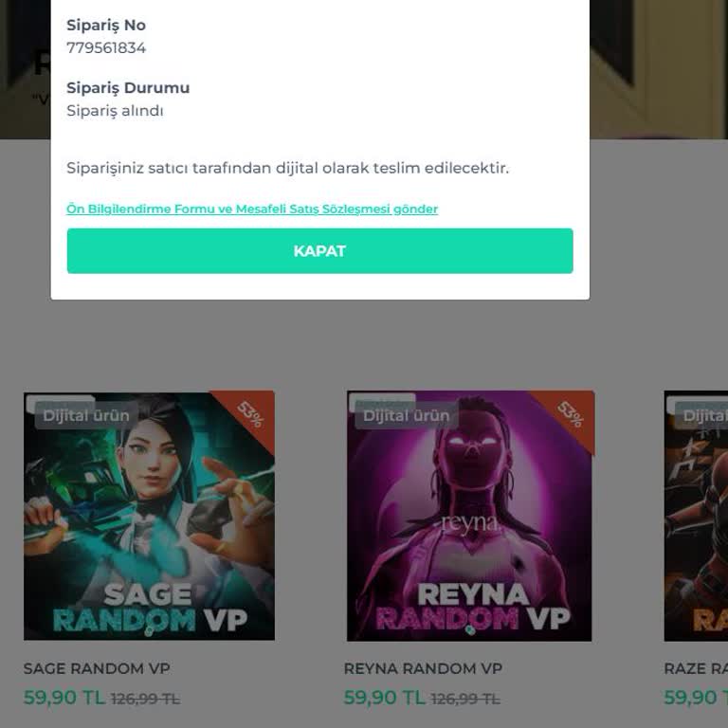This screenshot has width=728, height=728.
Task: Click the 59,90 TL price under Sage
Action: click(x=64, y=698)
